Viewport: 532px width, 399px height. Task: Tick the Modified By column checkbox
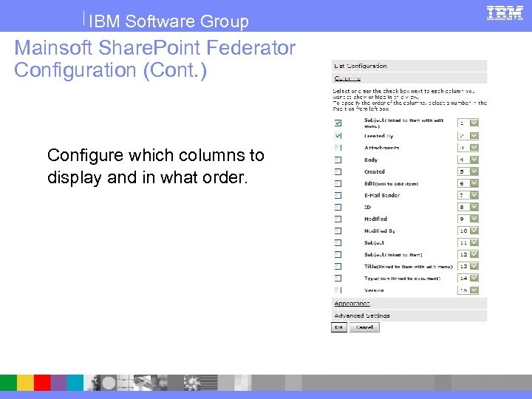coord(338,231)
